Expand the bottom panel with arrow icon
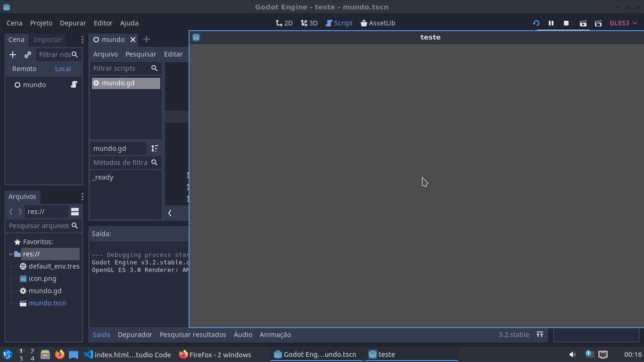This screenshot has height=362, width=644. [540, 335]
